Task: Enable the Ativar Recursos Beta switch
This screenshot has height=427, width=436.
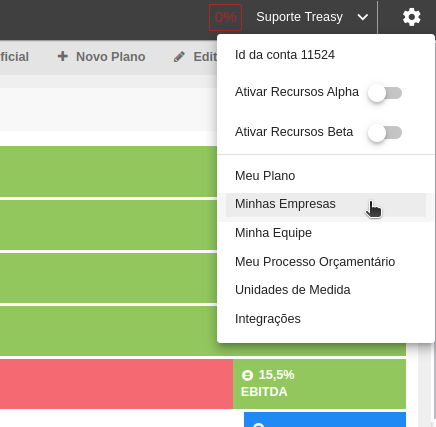Action: (385, 133)
